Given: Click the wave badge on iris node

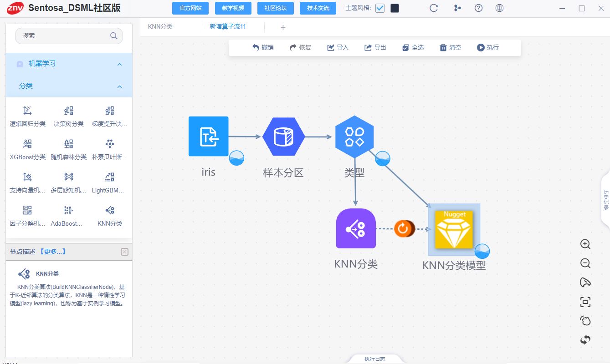Looking at the screenshot, I should pyautogui.click(x=236, y=158).
